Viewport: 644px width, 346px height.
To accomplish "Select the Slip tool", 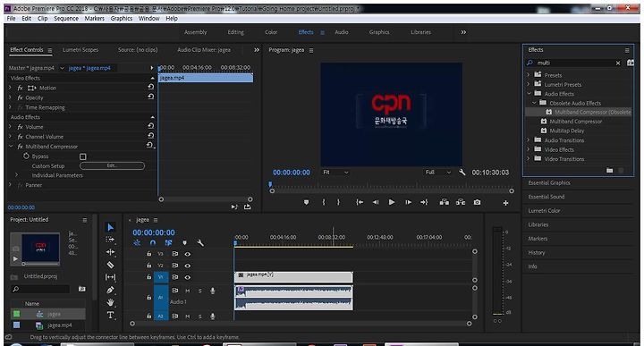I will (110, 277).
